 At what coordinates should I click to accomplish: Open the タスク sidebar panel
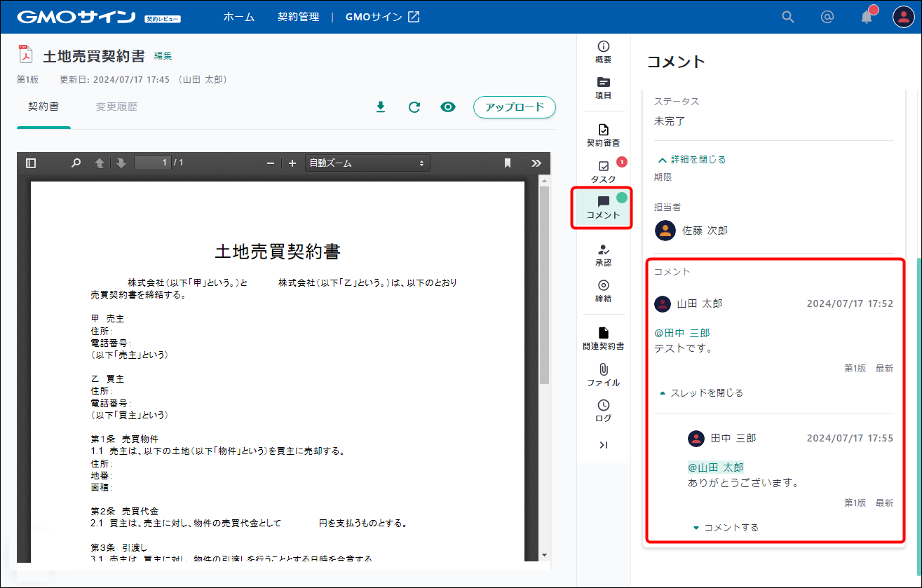(x=603, y=172)
